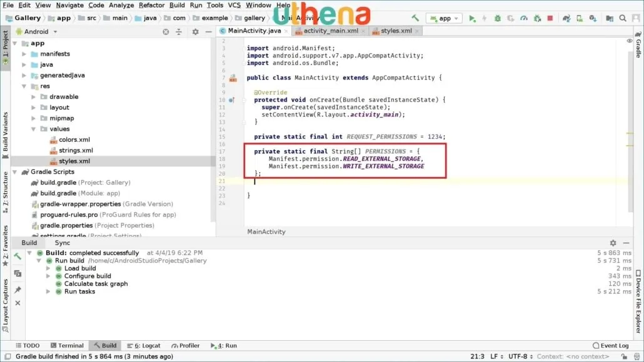This screenshot has height=362, width=644.
Task: Expand the drawable folder
Action: (x=34, y=96)
